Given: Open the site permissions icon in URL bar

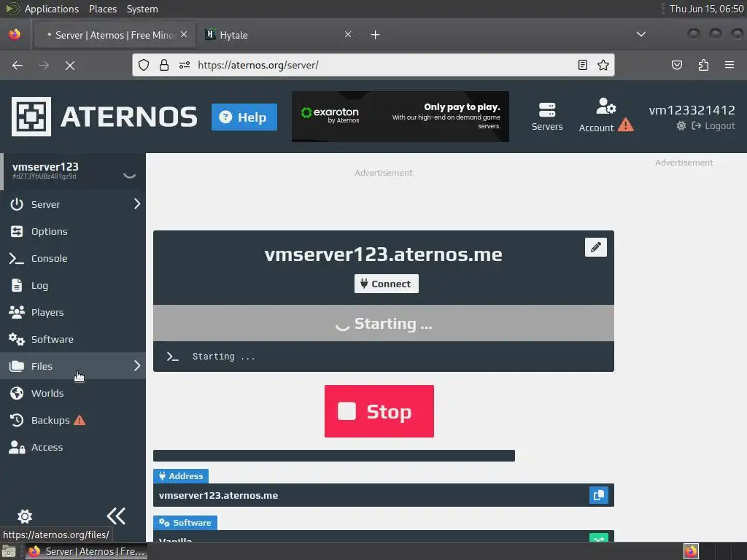Looking at the screenshot, I should (185, 65).
